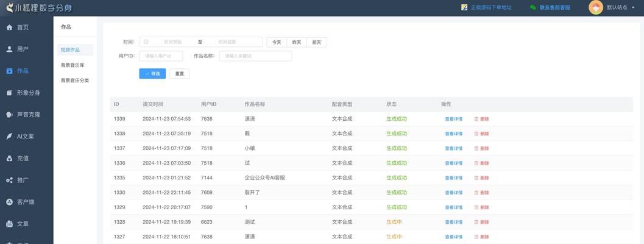Click trash icon in row 1336
The width and height of the screenshot is (644, 244).
pos(476,163)
